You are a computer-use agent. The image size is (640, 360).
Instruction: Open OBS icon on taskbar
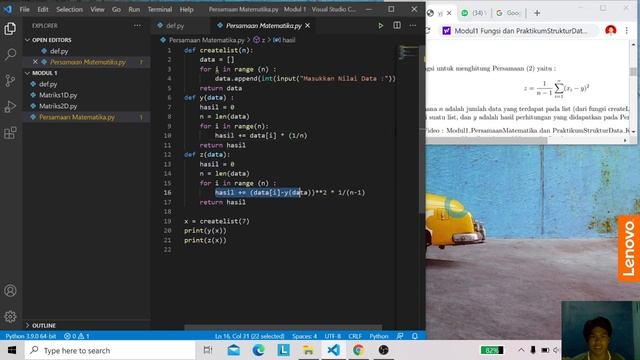click(383, 350)
